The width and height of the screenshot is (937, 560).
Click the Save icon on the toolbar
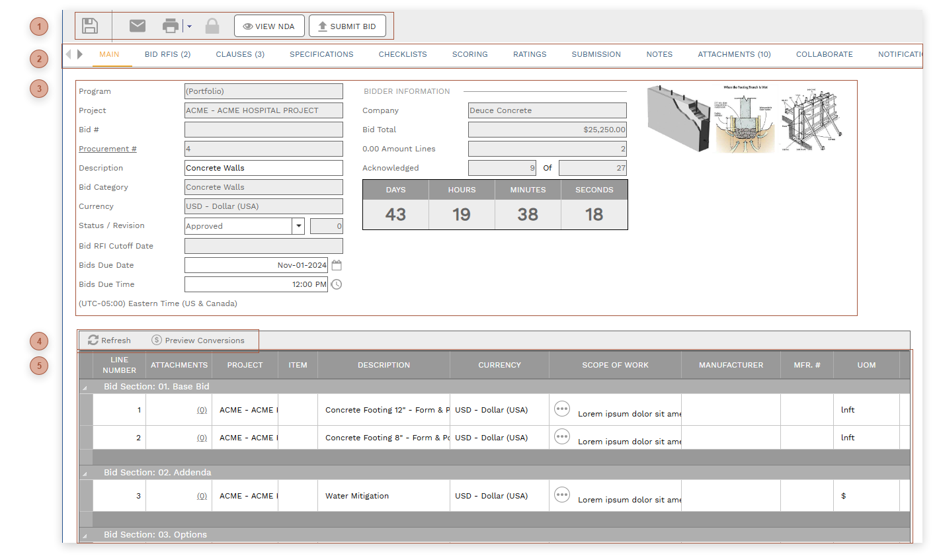pyautogui.click(x=91, y=25)
